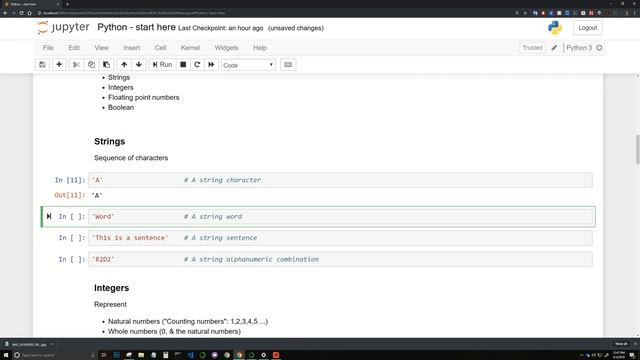Viewport: 640px width, 360px height.
Task: Open File Explorer from taskbar
Action: (x=141, y=355)
